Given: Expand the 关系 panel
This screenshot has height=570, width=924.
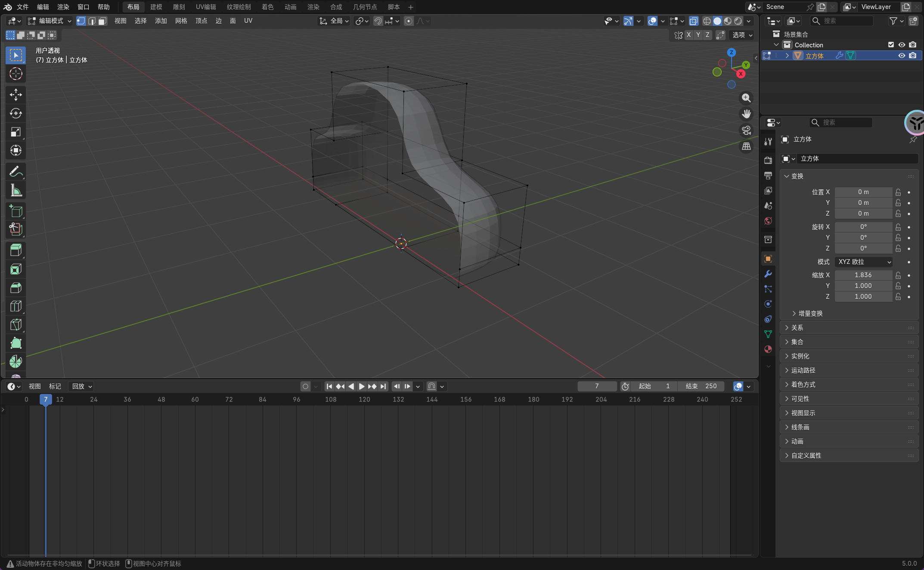Looking at the screenshot, I should (797, 328).
